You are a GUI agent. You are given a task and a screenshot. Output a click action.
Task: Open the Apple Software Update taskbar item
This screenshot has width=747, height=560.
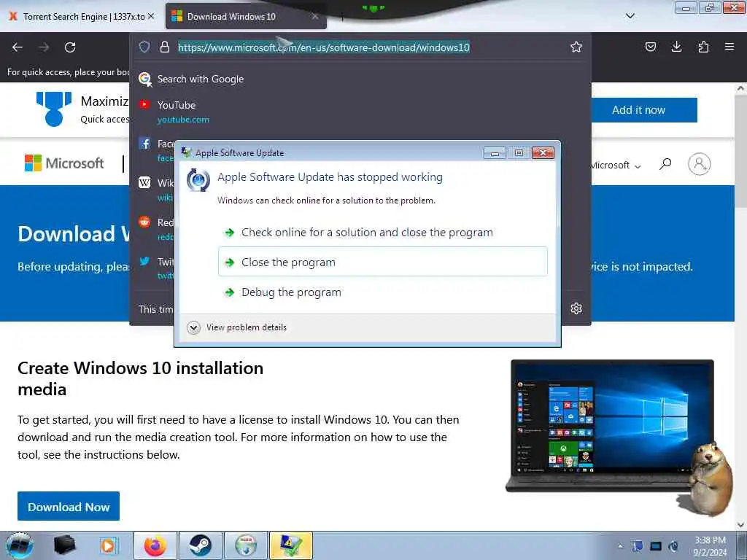click(290, 545)
